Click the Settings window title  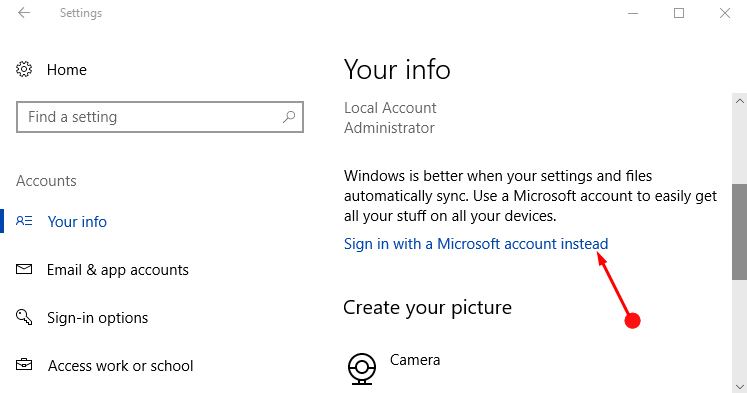[81, 13]
